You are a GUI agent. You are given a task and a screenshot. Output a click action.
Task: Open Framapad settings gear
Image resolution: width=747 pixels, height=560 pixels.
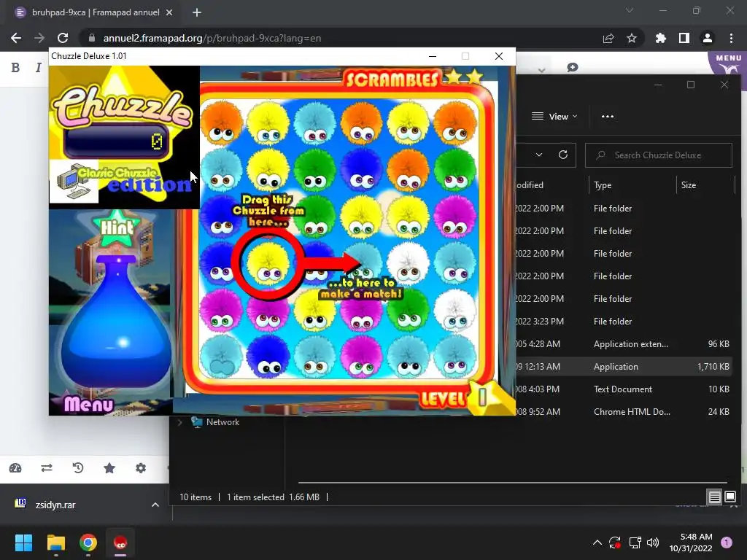141,468
